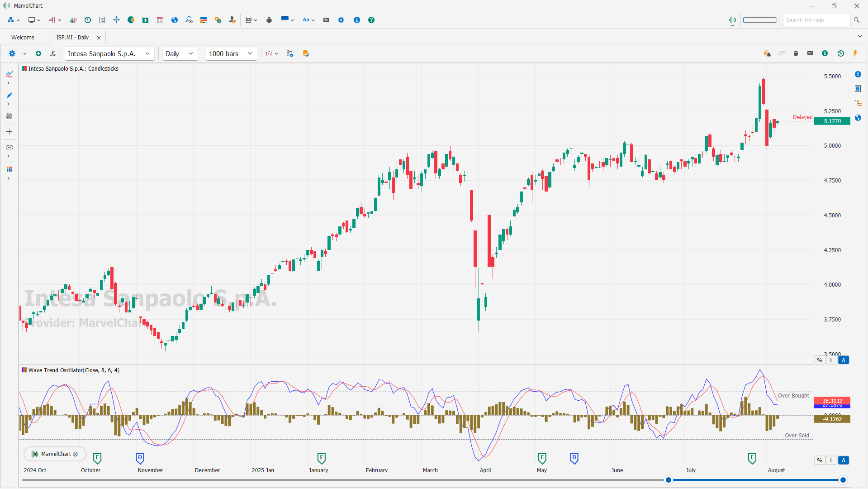Open the blue color theme dropdown
The image size is (868, 489).
(288, 20)
